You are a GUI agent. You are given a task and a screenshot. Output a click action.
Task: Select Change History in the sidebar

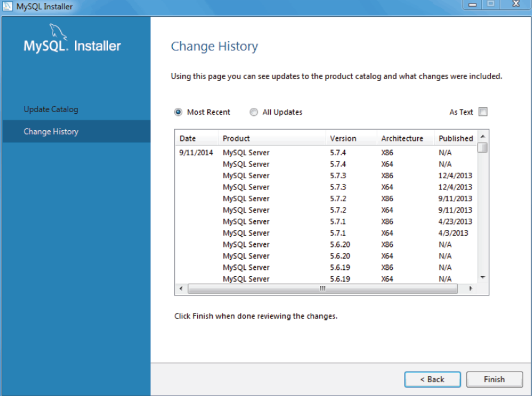51,132
